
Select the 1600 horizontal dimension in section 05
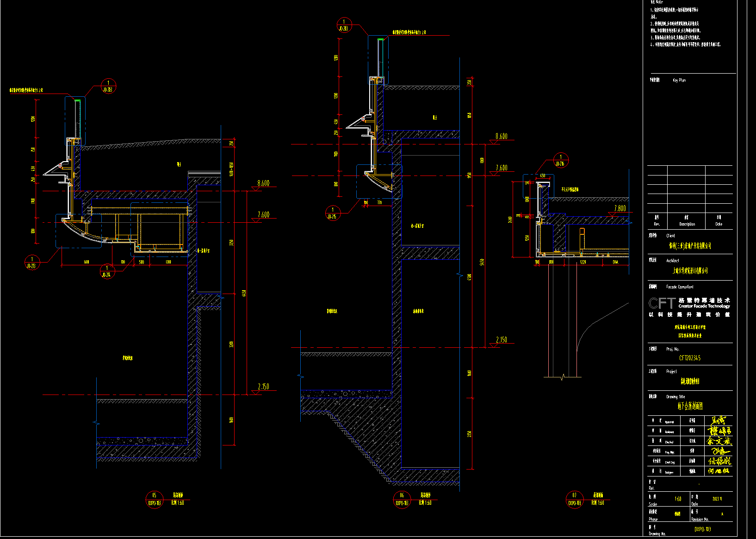pyautogui.click(x=86, y=262)
